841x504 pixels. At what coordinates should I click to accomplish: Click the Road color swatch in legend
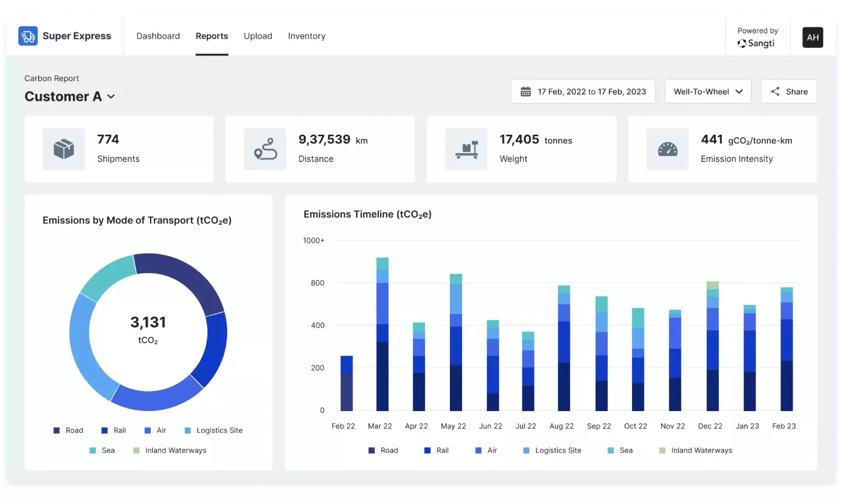(57, 430)
